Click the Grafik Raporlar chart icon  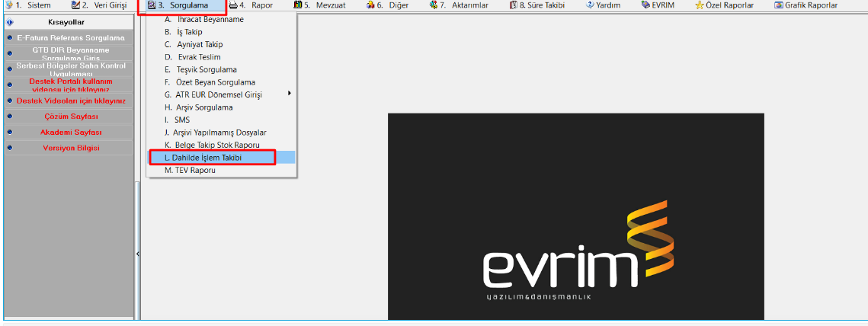click(x=779, y=5)
